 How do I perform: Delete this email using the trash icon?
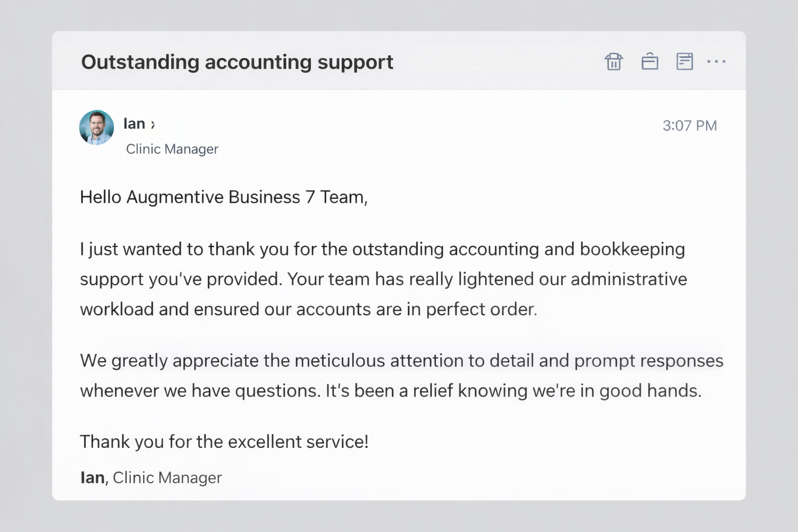point(614,61)
